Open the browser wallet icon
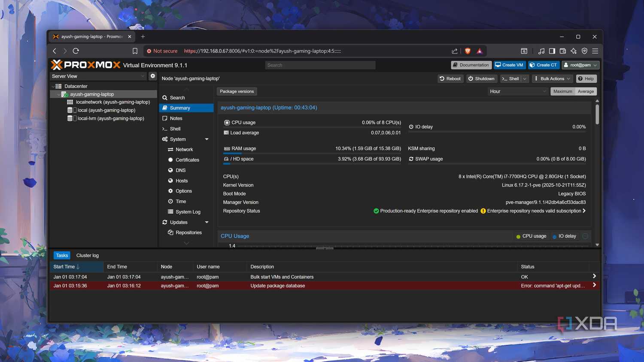This screenshot has width=644, height=362. coord(563,51)
